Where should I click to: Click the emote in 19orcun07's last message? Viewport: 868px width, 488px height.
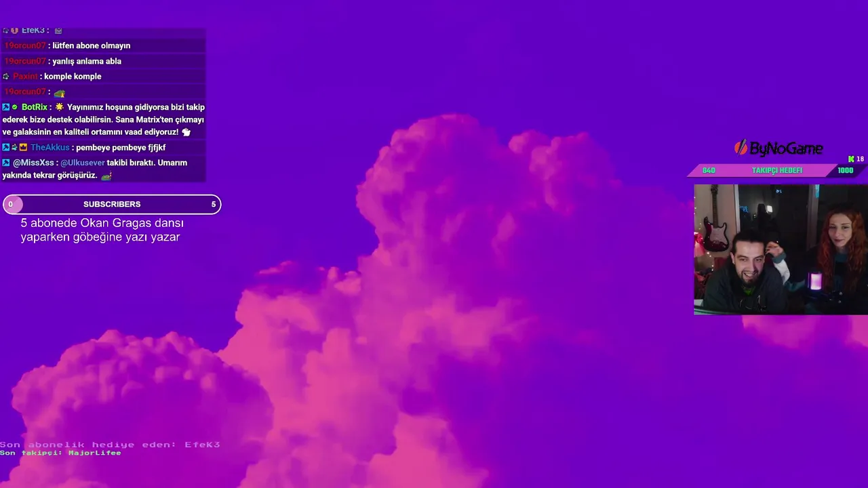coord(60,93)
